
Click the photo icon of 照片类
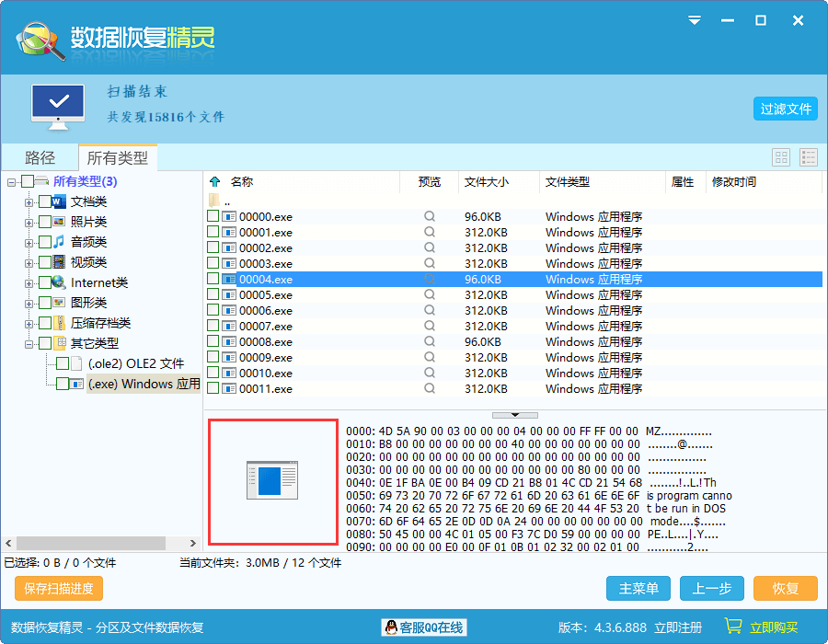pos(59,222)
